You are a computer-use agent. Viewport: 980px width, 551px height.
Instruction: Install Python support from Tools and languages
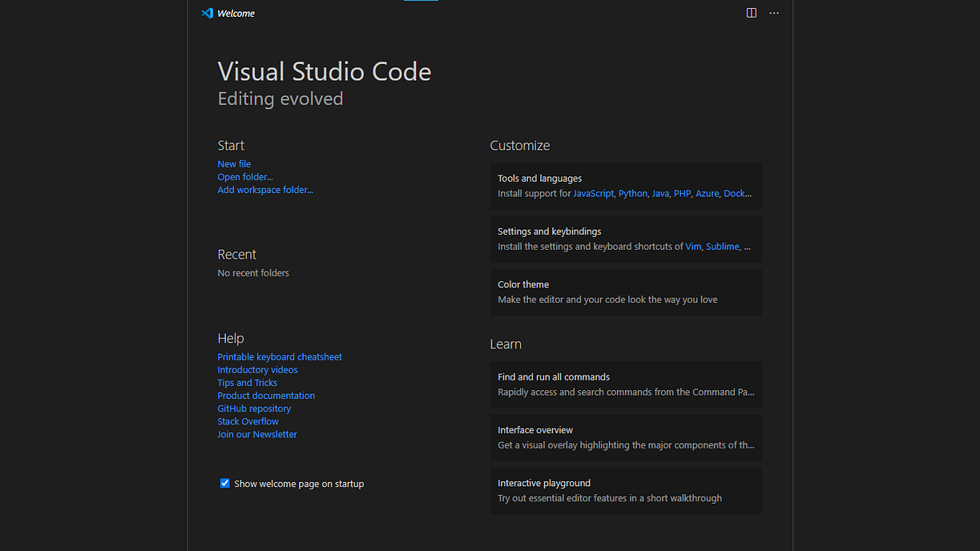[632, 194]
